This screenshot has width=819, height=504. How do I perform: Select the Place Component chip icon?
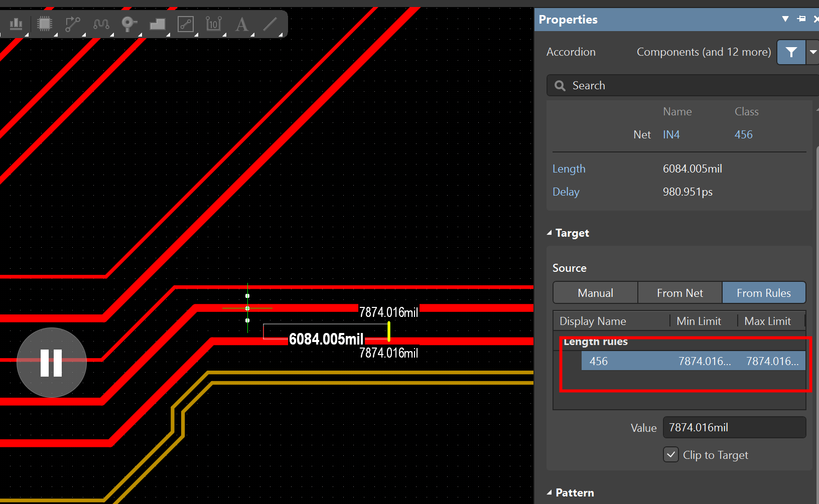pyautogui.click(x=45, y=24)
